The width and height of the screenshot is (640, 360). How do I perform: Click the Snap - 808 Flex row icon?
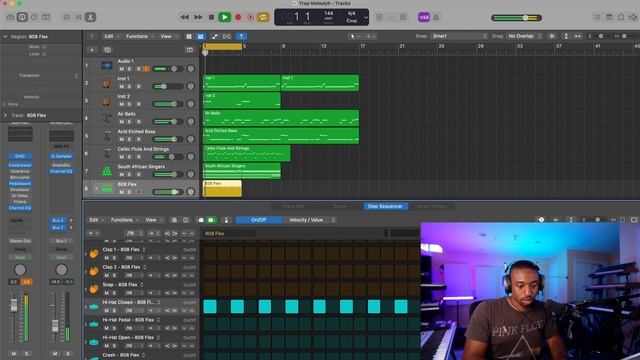(x=94, y=289)
